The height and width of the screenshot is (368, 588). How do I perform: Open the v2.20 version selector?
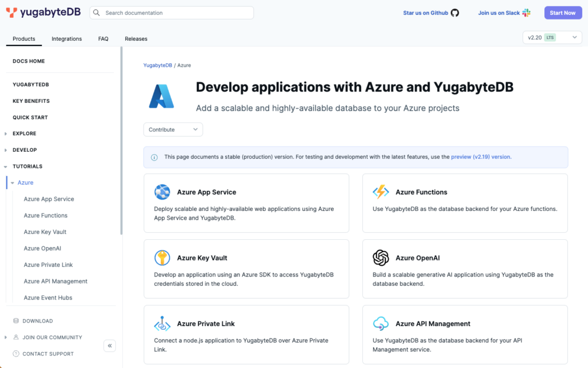coord(551,37)
